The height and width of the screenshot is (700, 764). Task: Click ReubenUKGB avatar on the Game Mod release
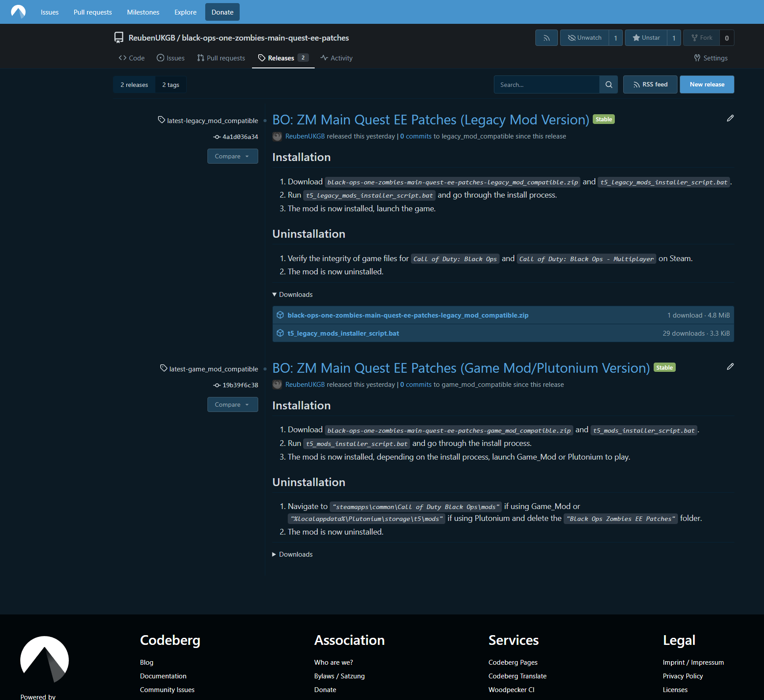pos(277,385)
